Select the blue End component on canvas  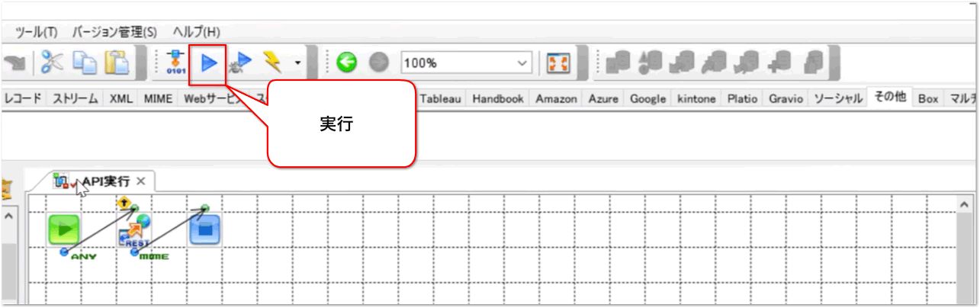tap(204, 229)
